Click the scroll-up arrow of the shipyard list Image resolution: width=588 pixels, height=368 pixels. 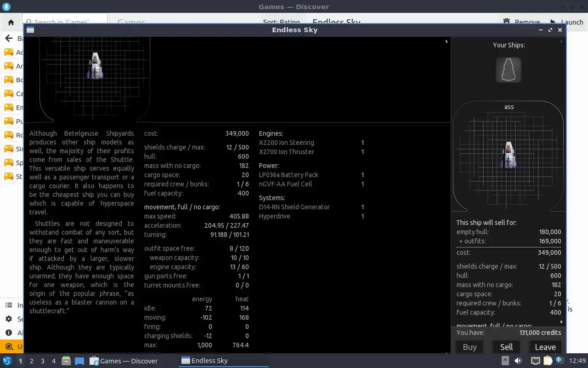point(446,41)
